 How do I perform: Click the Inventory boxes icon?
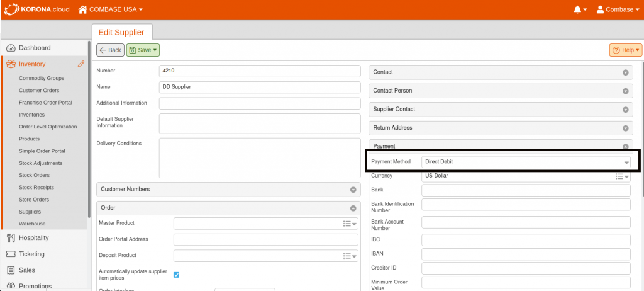11,64
